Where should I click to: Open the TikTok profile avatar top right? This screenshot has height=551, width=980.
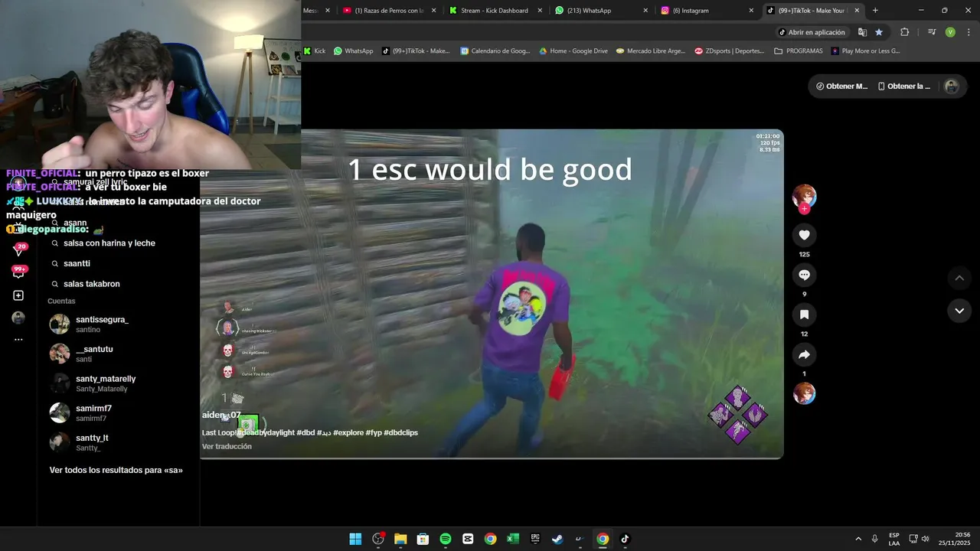pos(952,86)
